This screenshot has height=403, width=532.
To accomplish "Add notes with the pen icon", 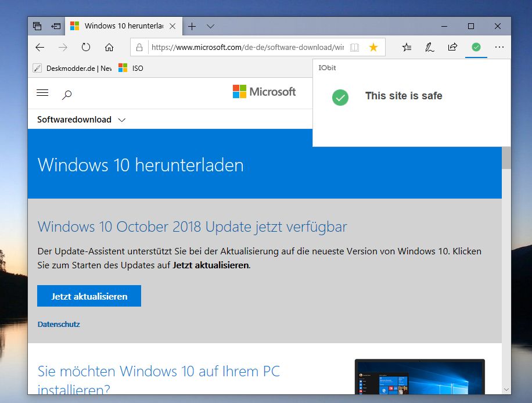I will click(430, 47).
